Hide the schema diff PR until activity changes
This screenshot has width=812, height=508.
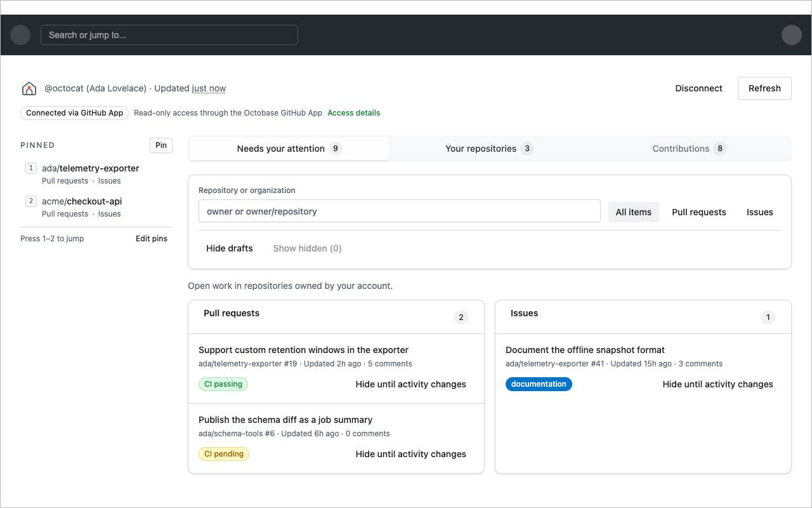tap(411, 454)
